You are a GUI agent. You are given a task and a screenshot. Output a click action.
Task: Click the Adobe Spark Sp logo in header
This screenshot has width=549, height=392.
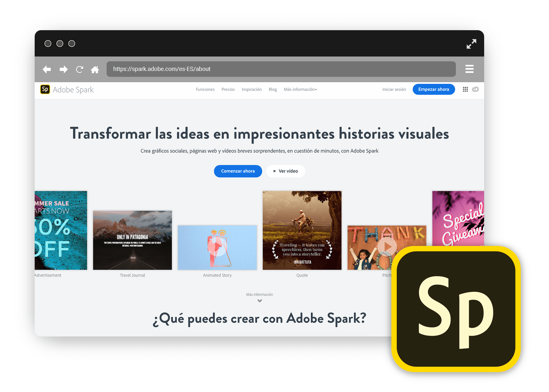coord(45,89)
